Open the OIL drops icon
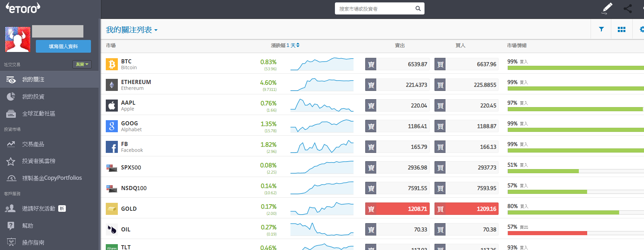Image resolution: width=644 pixels, height=250 pixels. pyautogui.click(x=112, y=229)
